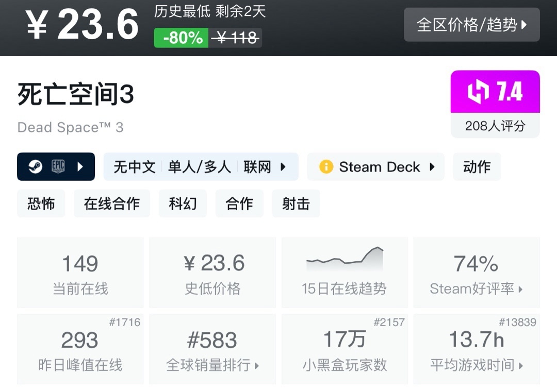Select the 动作 genre tag
Image resolution: width=557 pixels, height=392 pixels.
(477, 167)
